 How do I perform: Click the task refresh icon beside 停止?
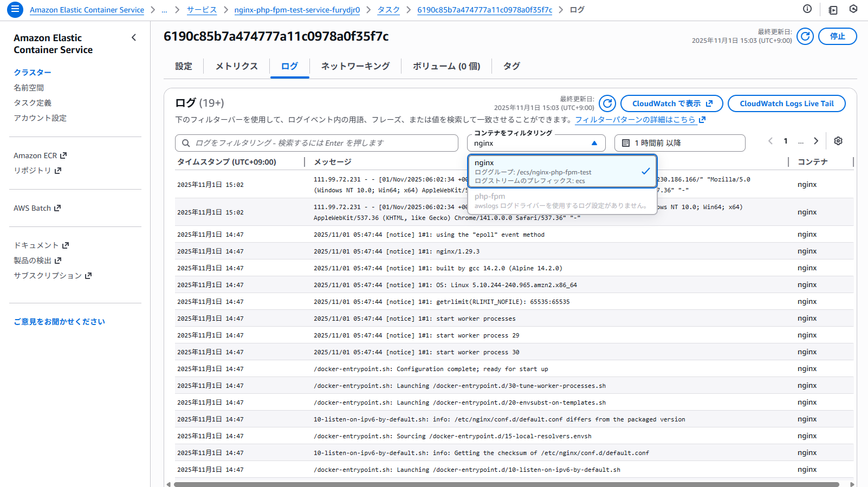(805, 36)
